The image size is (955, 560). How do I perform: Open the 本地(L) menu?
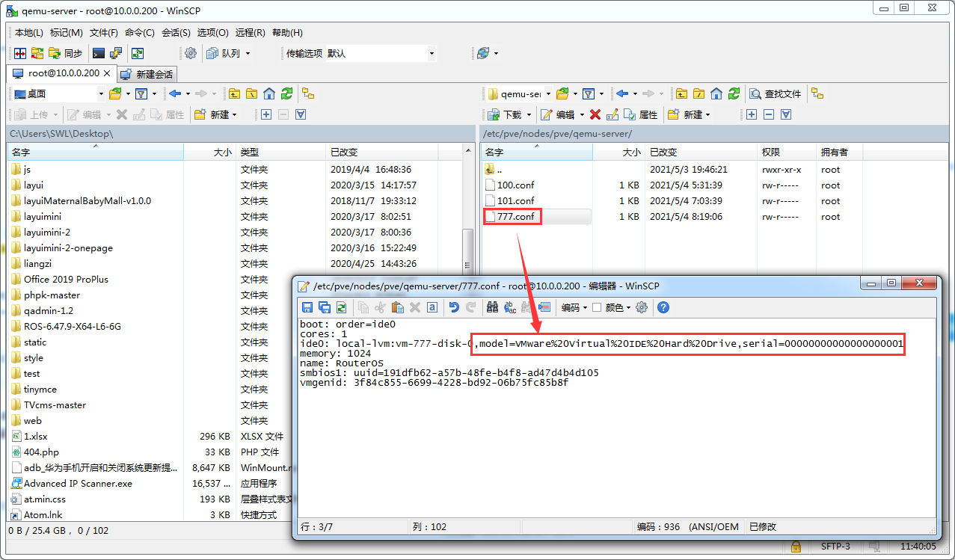coord(29,33)
